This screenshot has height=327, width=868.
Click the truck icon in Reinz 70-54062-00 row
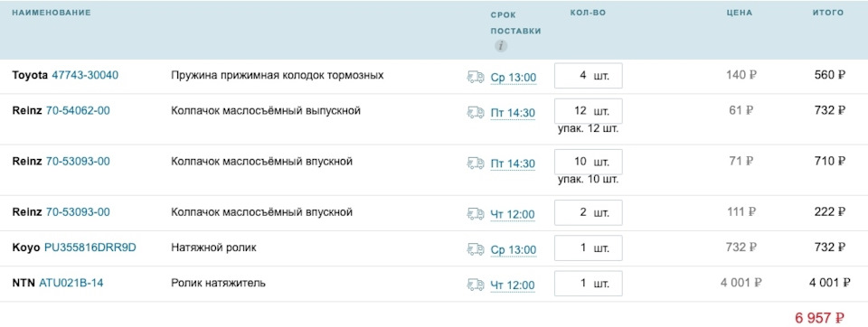click(476, 112)
